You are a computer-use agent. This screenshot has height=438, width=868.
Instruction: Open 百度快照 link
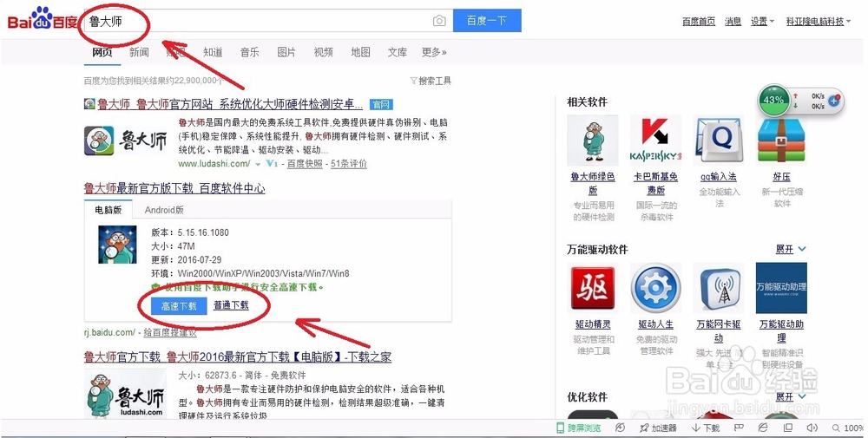[305, 164]
